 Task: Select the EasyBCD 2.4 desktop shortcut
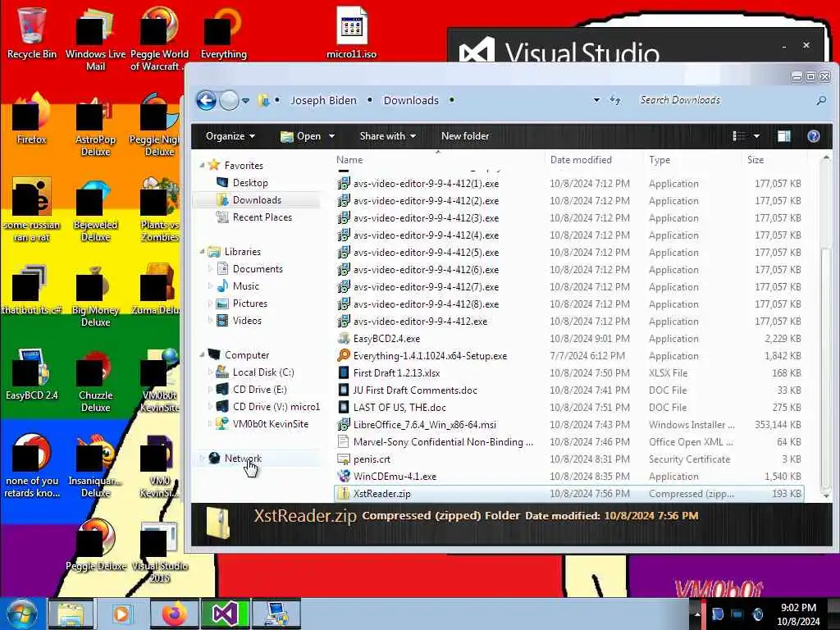pyautogui.click(x=32, y=374)
